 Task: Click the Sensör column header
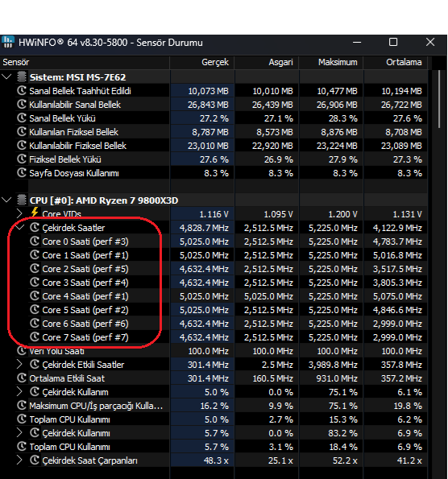pos(85,62)
